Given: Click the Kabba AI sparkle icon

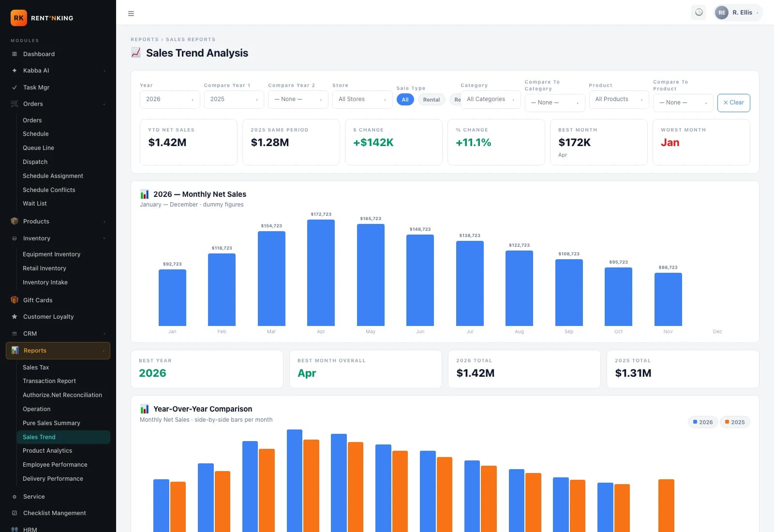Looking at the screenshot, I should [15, 71].
